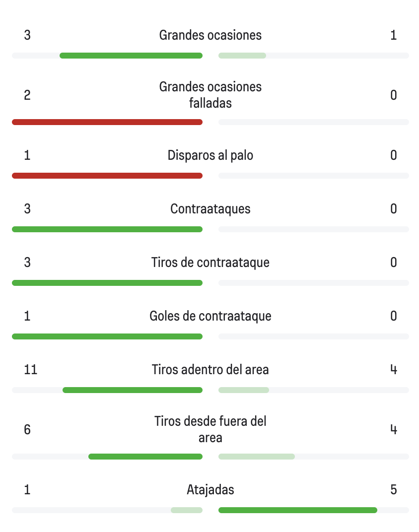Click the value 11 for Tiros adentro del area

click(30, 370)
